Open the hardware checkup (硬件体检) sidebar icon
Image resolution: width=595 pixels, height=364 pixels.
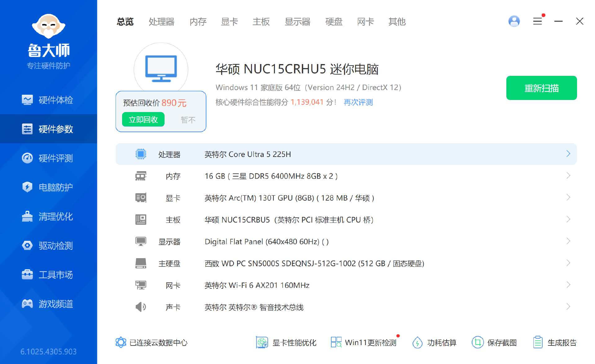[x=27, y=100]
